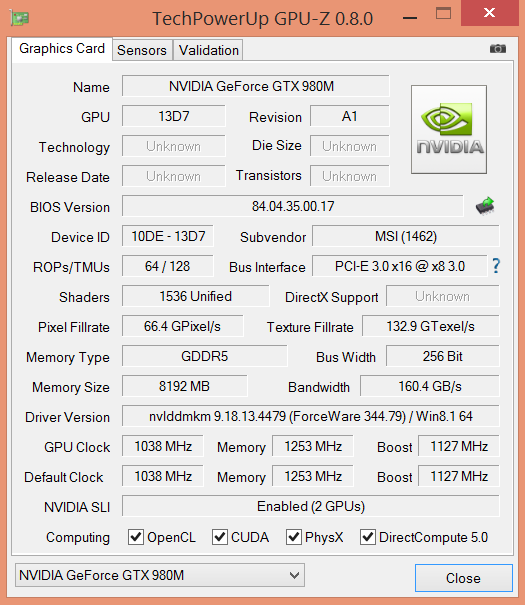
Task: Click the BIOS Version field
Action: point(293,206)
